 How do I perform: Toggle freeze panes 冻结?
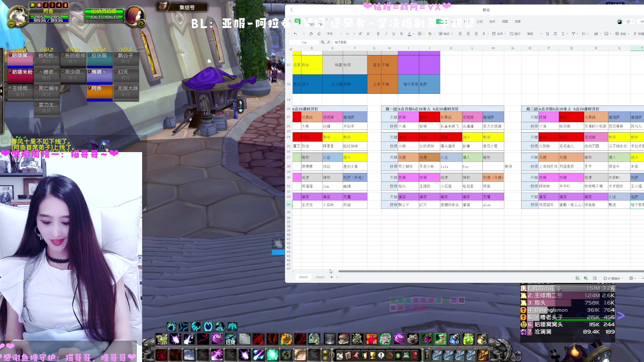[x=622, y=34]
